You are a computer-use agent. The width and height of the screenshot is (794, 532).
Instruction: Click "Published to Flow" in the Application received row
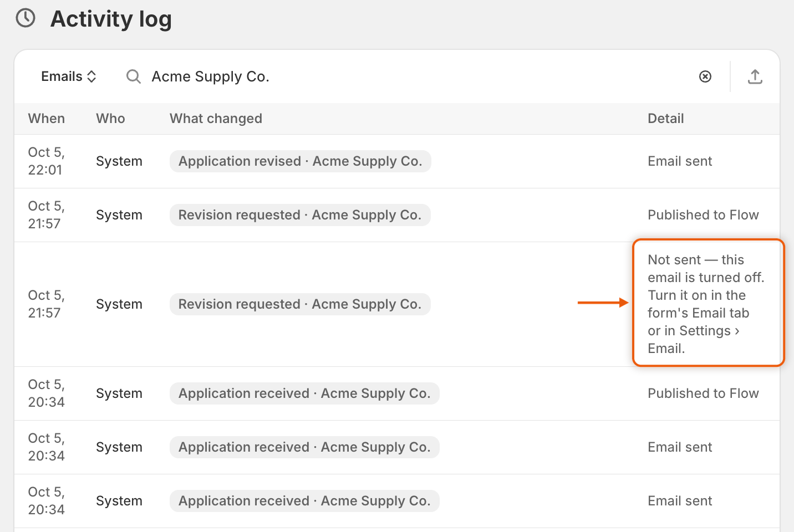[x=703, y=393]
